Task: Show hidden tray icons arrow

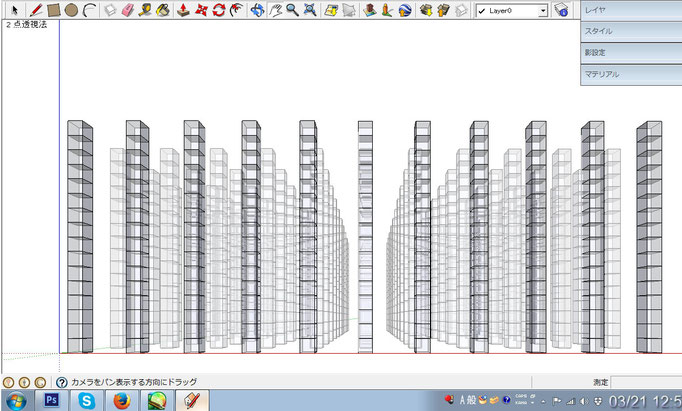Action: (543, 401)
